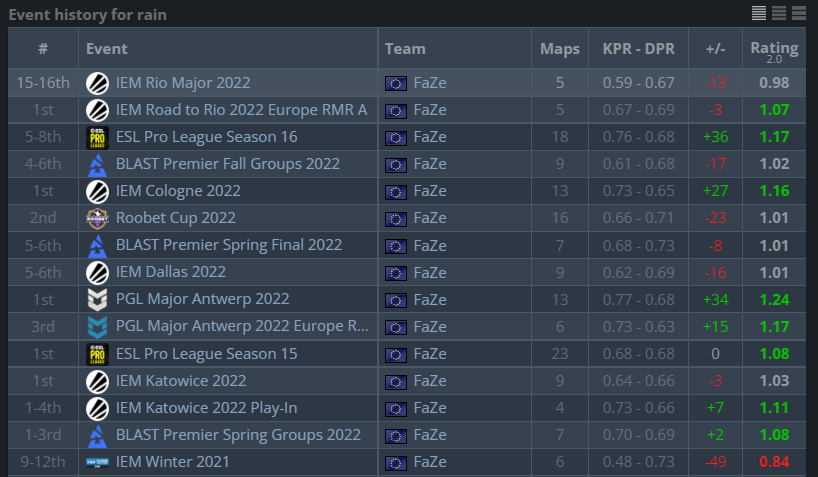818x477 pixels.
Task: Click the -49 value in IEM Winter 2021 row
Action: click(x=715, y=462)
